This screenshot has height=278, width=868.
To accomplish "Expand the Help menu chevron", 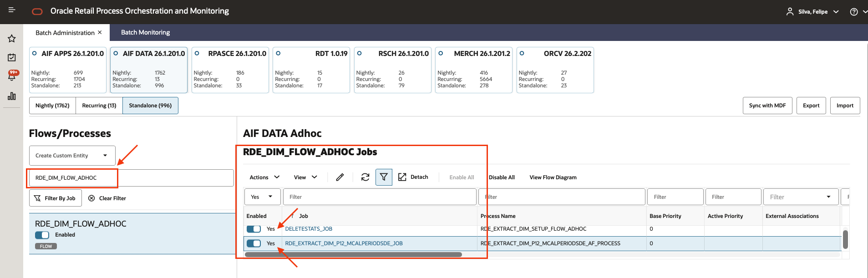I will pyautogui.click(x=864, y=12).
